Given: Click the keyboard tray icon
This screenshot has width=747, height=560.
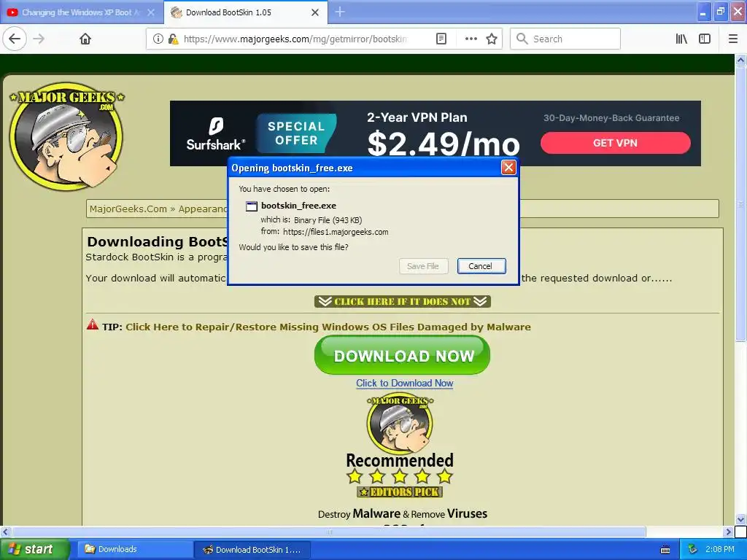Looking at the screenshot, I should click(665, 550).
